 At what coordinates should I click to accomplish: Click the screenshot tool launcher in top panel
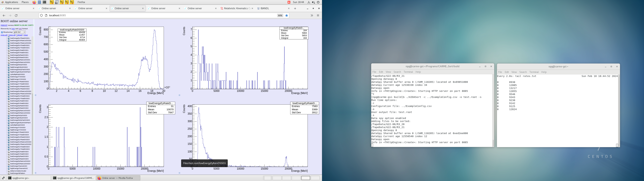(57, 2)
